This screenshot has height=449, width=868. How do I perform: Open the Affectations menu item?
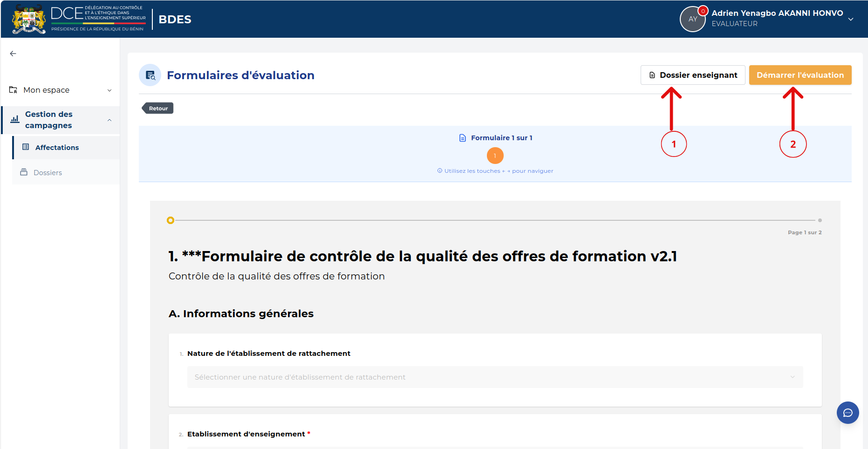tap(66, 147)
